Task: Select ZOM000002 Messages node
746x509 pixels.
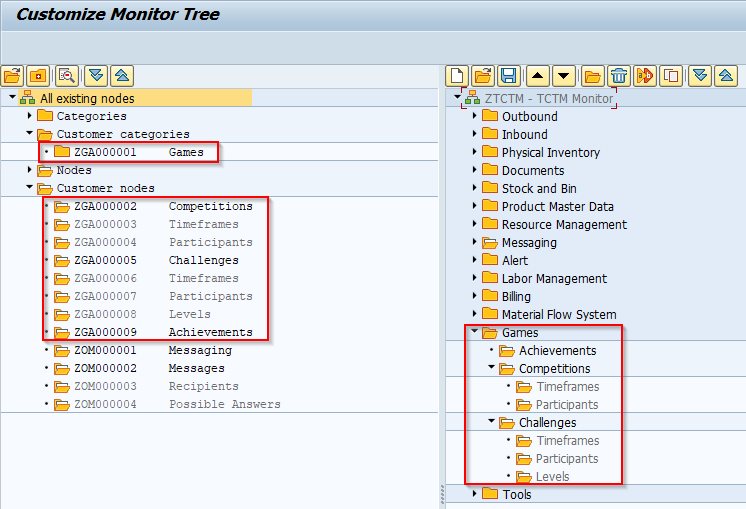Action: [148, 368]
